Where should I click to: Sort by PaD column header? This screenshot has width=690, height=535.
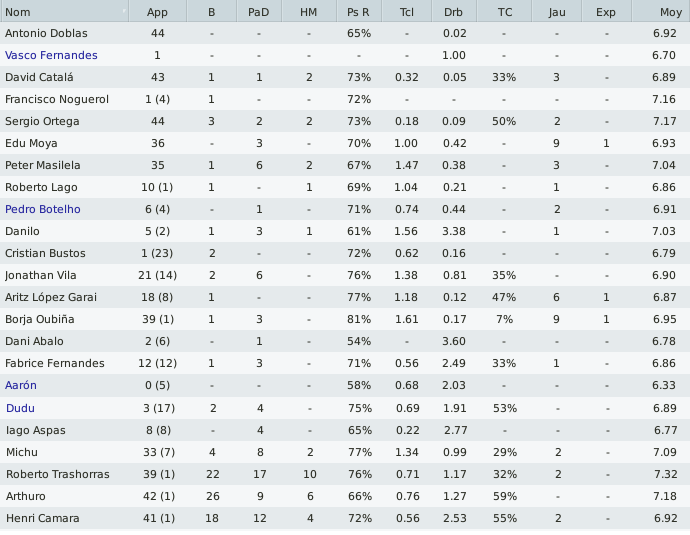(259, 11)
